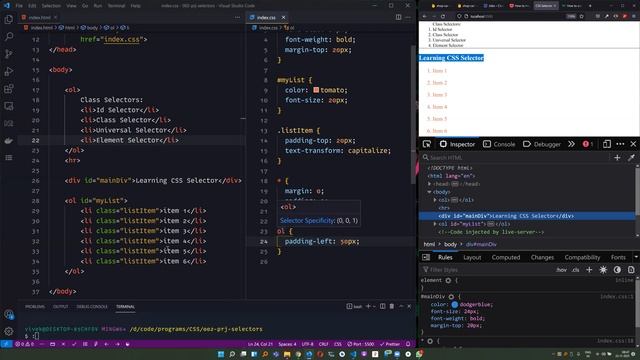
Task: Pick a color with the eyedropper icon
Action: (x=631, y=158)
